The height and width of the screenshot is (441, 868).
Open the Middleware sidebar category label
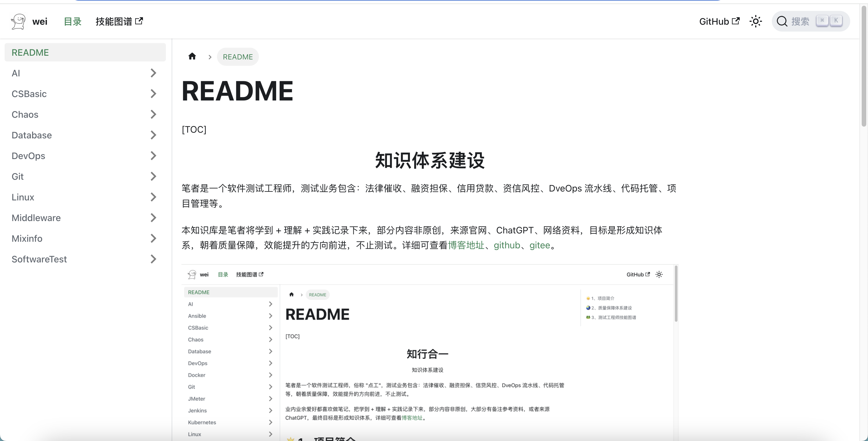point(36,218)
